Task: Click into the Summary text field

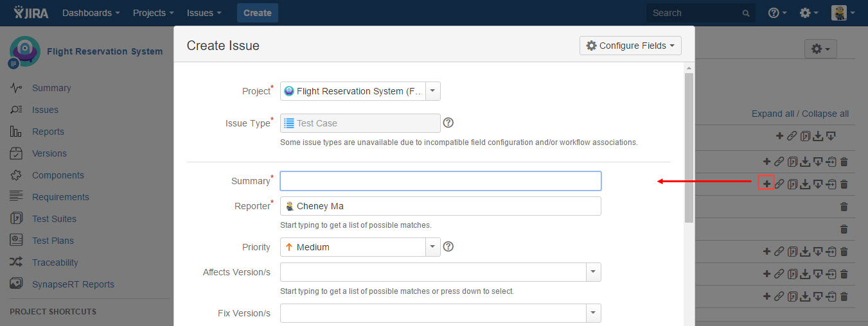Action: (x=440, y=181)
